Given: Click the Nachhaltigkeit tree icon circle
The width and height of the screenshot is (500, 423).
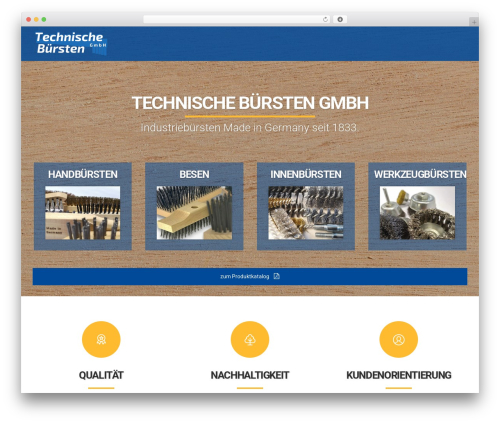Looking at the screenshot, I should point(250,339).
